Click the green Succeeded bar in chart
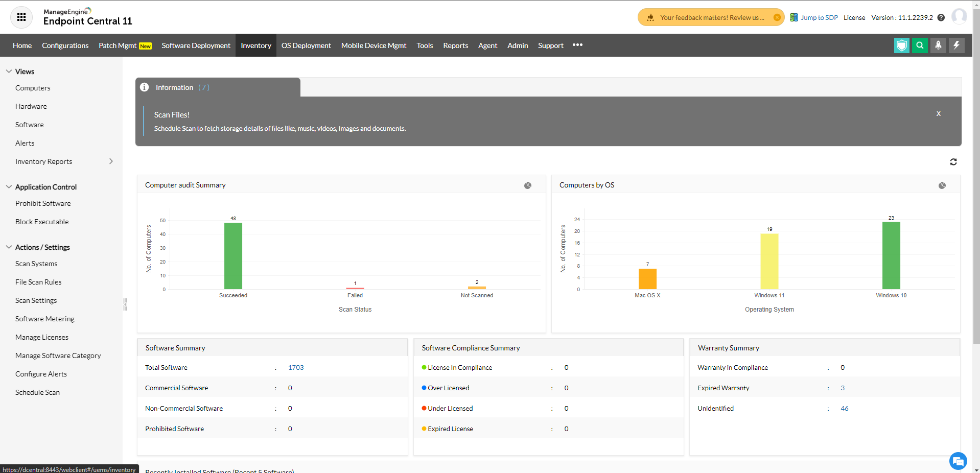Viewport: 980px width, 473px height. (233, 255)
